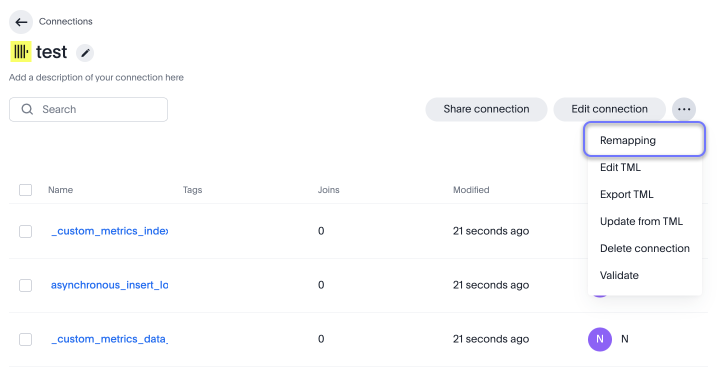
Task: Click the back arrow to Connections
Action: (x=21, y=22)
